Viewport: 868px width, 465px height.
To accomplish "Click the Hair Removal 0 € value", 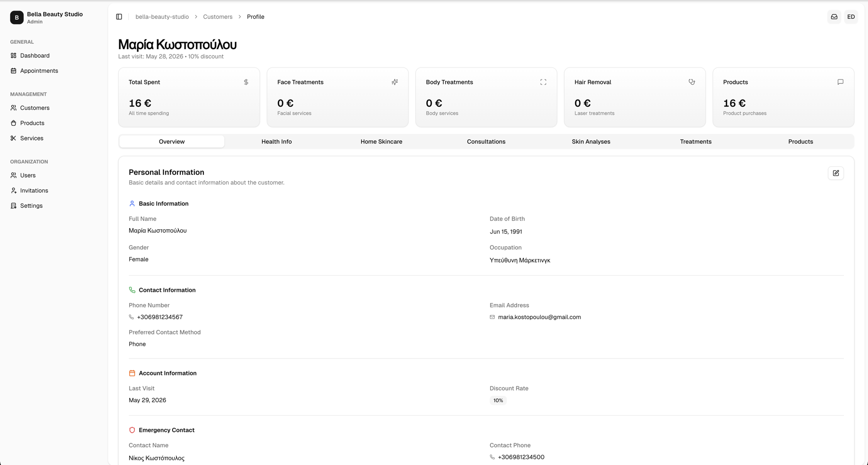I will coord(583,103).
